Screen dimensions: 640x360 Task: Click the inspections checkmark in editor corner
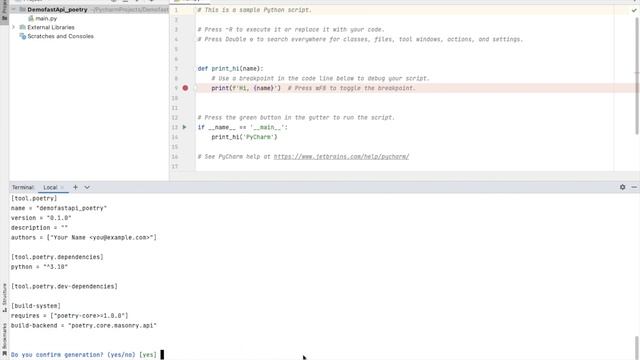click(x=633, y=10)
